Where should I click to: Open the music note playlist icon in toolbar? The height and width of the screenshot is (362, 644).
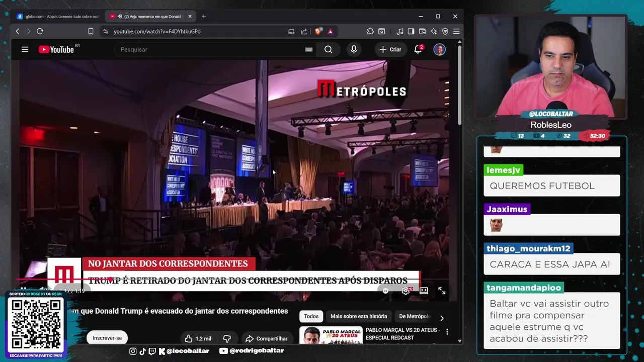pos(400,31)
